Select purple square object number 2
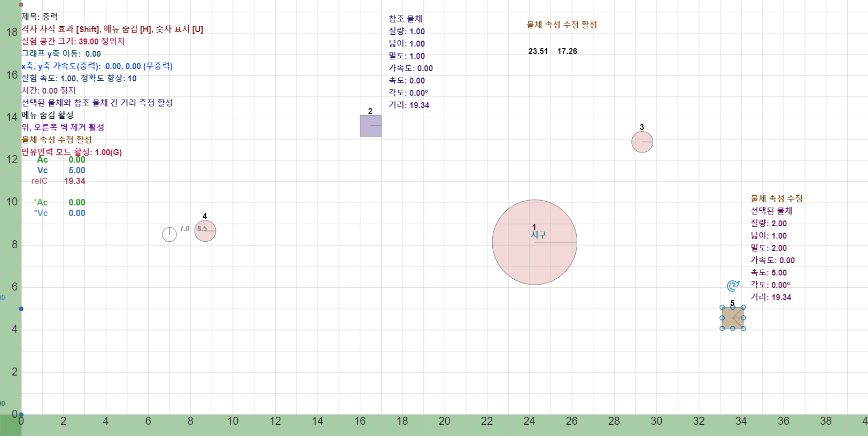This screenshot has width=868, height=436. click(x=370, y=126)
